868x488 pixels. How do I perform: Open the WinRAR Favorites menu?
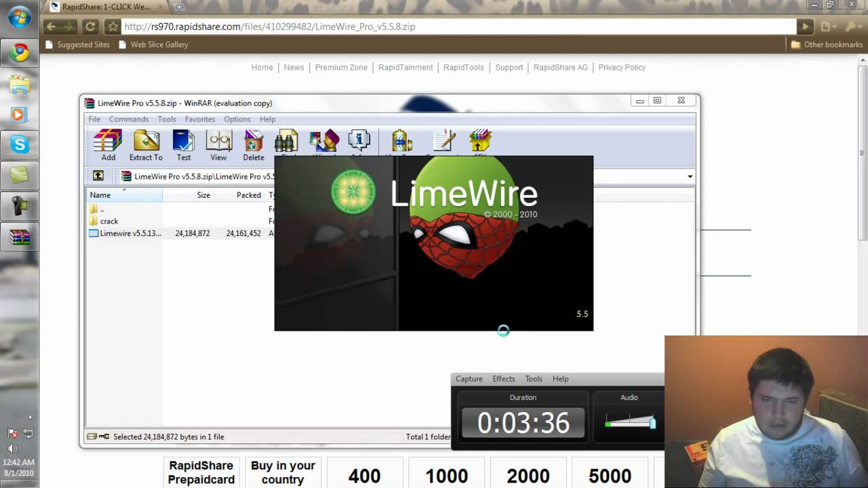[x=200, y=119]
